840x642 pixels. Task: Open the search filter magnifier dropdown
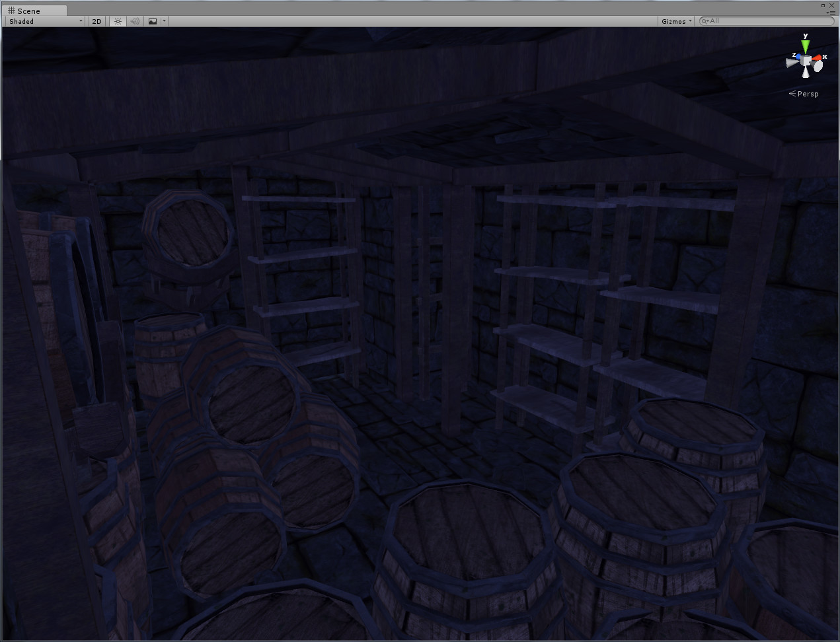[x=705, y=21]
